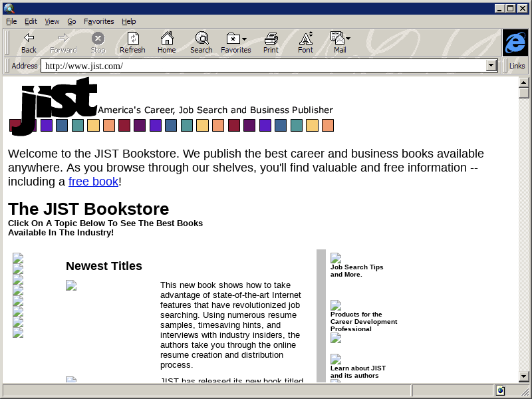This screenshot has width=532, height=399.
Task: Follow the 'free book' hyperlink
Action: pos(93,182)
